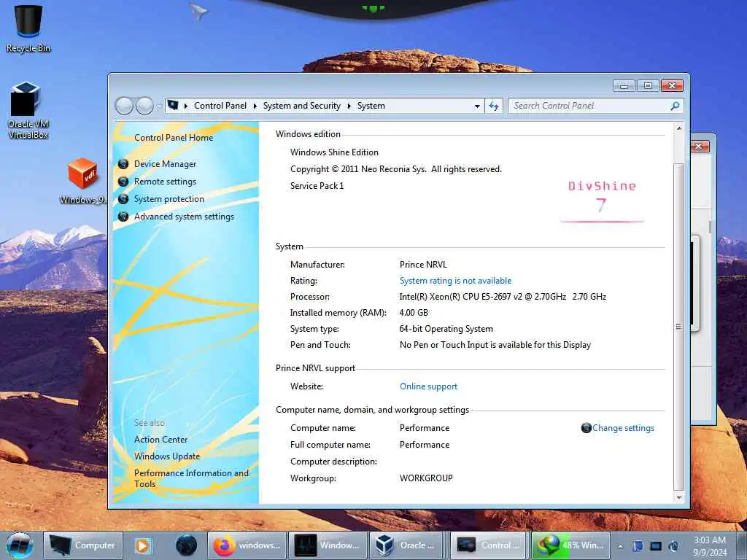This screenshot has height=560, width=747.
Task: Click the Service Pack 1 text
Action: [x=317, y=186]
